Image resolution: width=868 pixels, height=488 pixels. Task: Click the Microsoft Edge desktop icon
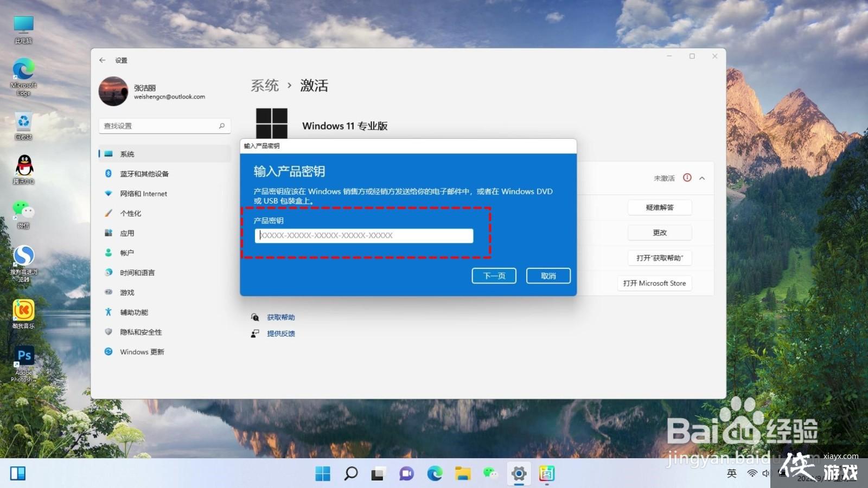pyautogui.click(x=23, y=77)
